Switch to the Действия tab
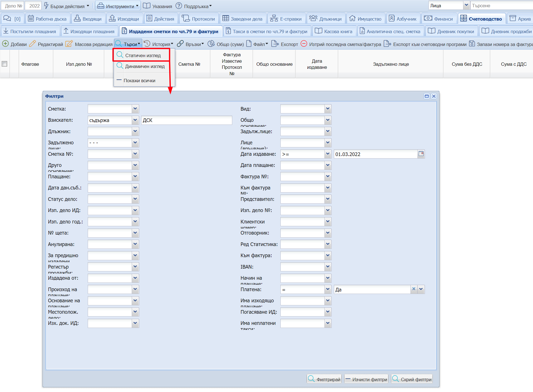 pyautogui.click(x=160, y=19)
